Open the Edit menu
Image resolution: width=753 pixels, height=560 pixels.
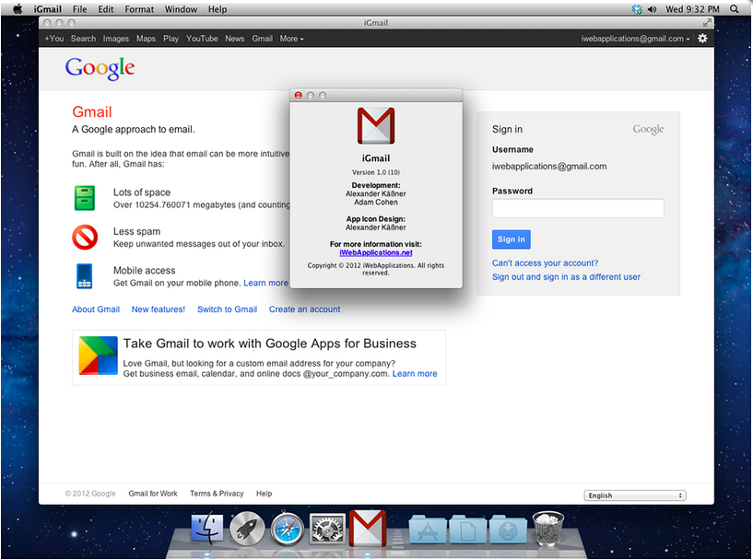[106, 9]
